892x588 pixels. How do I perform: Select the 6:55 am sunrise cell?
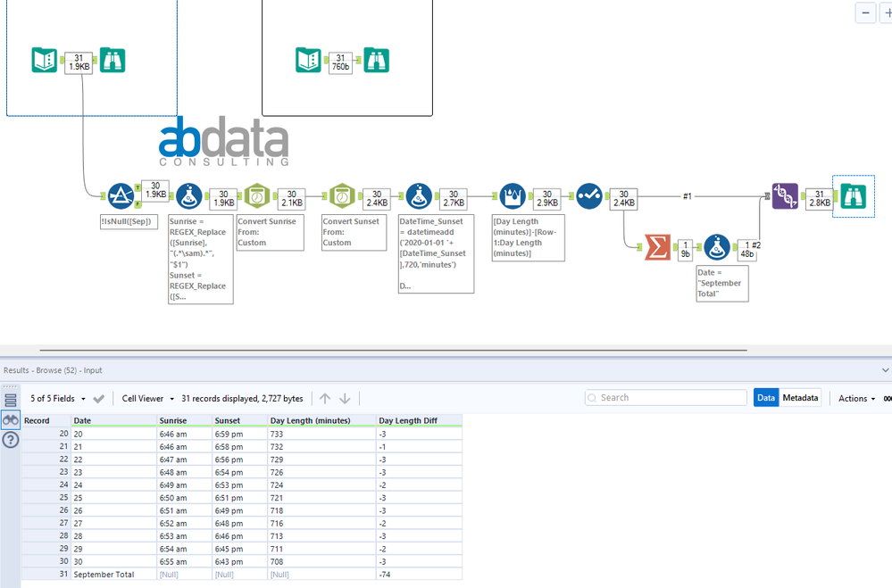pyautogui.click(x=185, y=562)
